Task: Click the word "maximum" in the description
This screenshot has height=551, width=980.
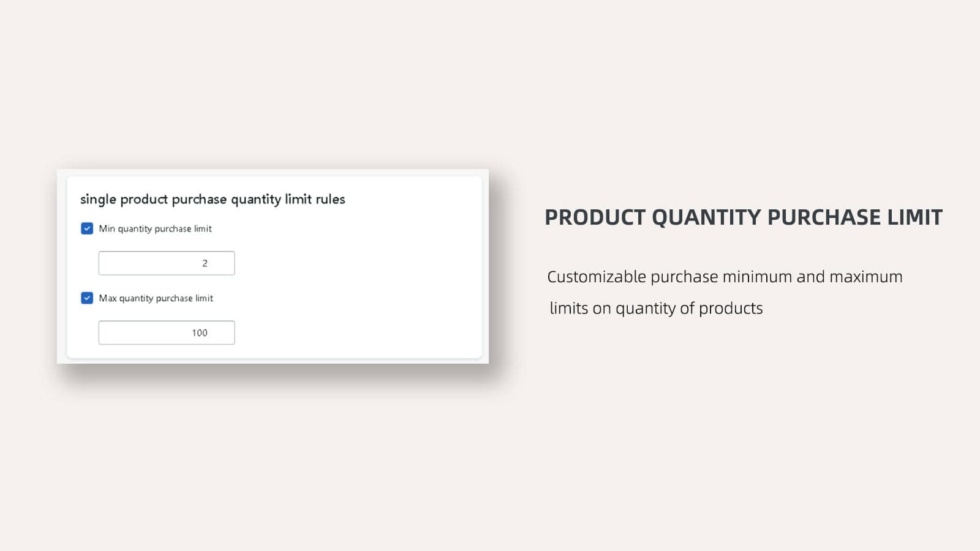Action: [865, 277]
